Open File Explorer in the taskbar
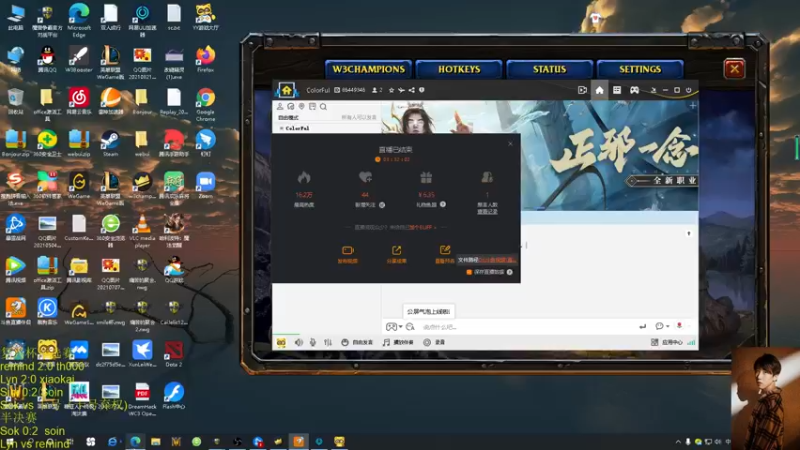Viewport: 800px width, 450px height. tap(156, 442)
